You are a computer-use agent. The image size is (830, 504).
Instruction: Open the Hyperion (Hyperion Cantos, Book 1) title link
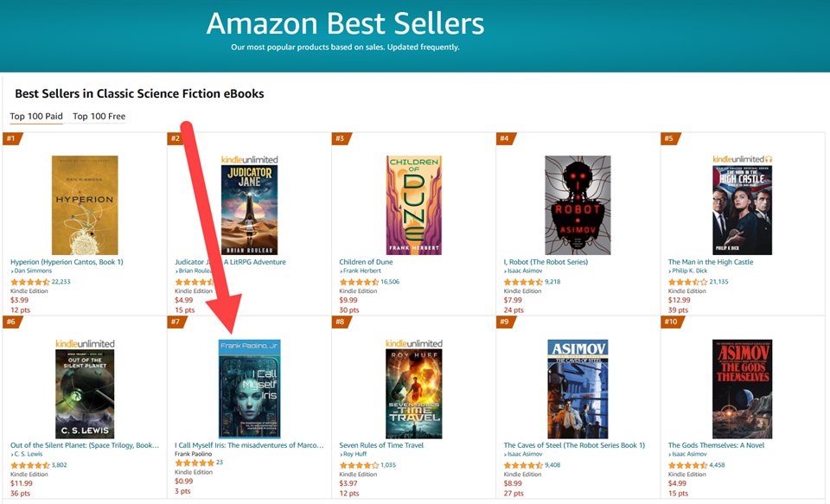point(67,262)
